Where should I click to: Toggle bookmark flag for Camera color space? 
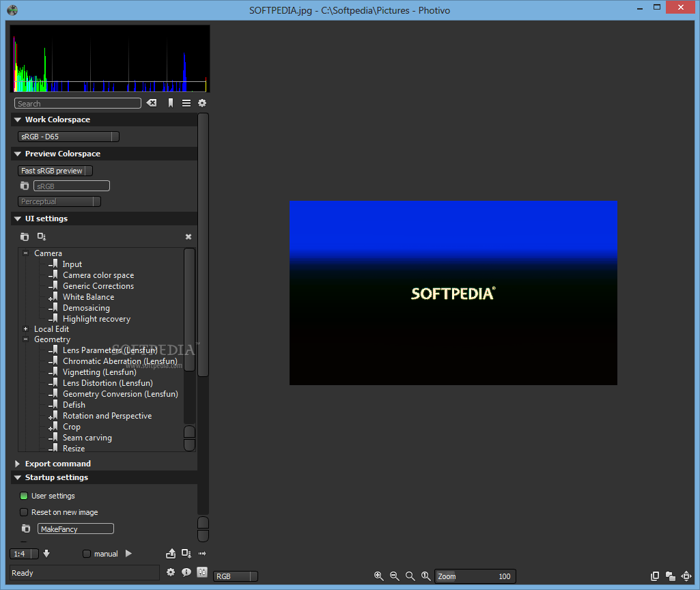click(x=55, y=275)
